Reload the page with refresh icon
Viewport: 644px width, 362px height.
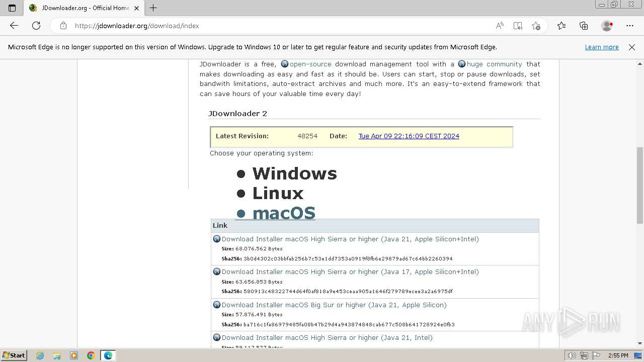point(36,26)
